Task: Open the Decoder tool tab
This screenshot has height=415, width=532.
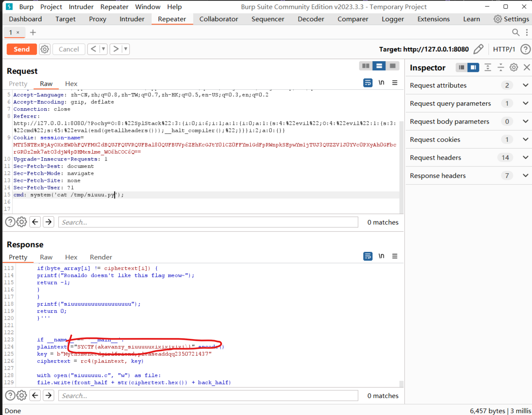Action: pos(311,19)
